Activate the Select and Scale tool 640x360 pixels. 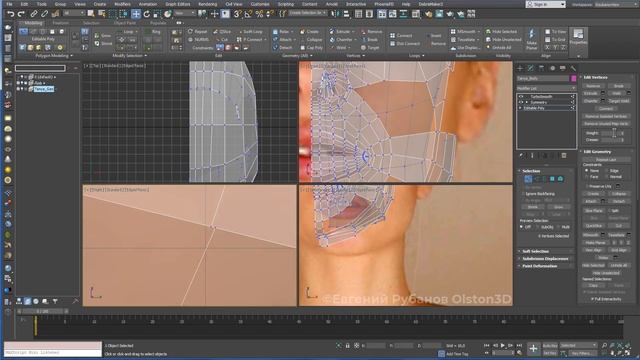click(x=157, y=14)
